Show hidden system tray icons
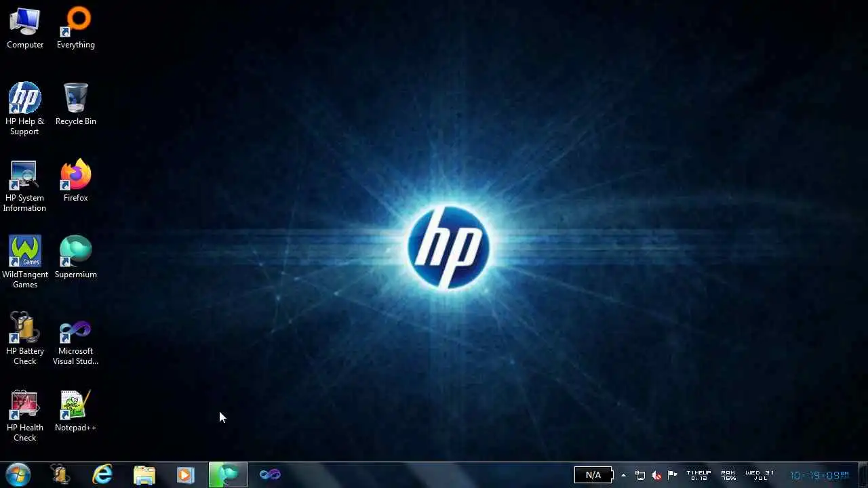The width and height of the screenshot is (868, 488). tap(623, 475)
